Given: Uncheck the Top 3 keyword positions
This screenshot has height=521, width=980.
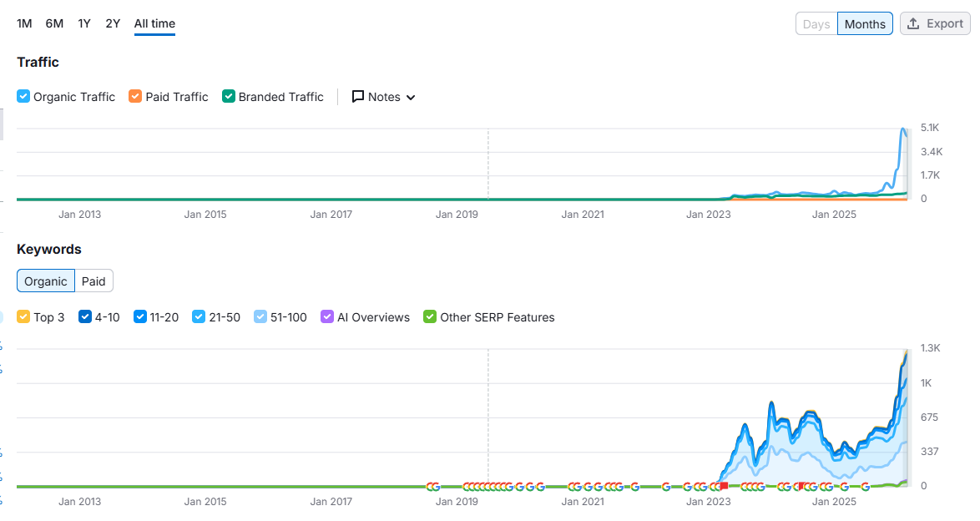Looking at the screenshot, I should tap(23, 317).
